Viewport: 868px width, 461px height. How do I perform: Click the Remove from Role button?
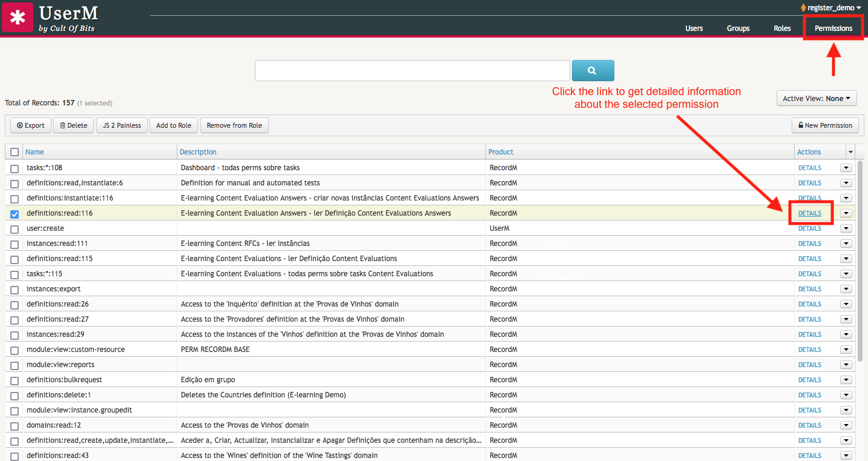[234, 125]
